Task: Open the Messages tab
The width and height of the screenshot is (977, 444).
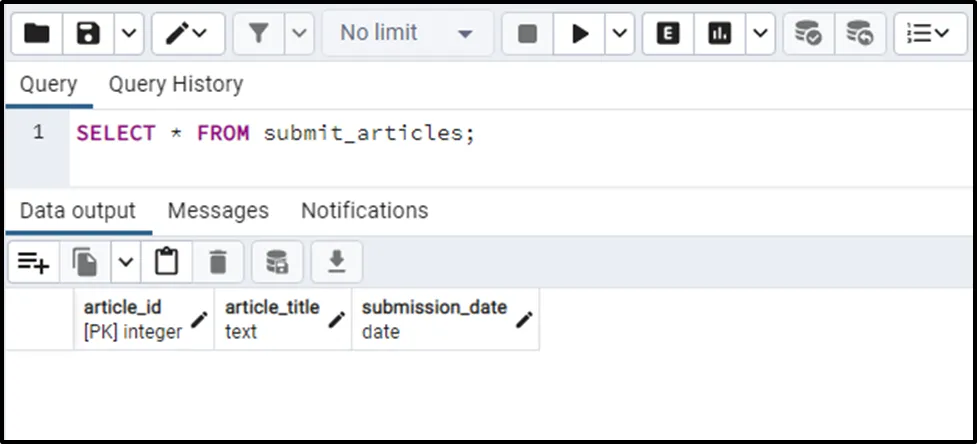Action: pos(218,211)
